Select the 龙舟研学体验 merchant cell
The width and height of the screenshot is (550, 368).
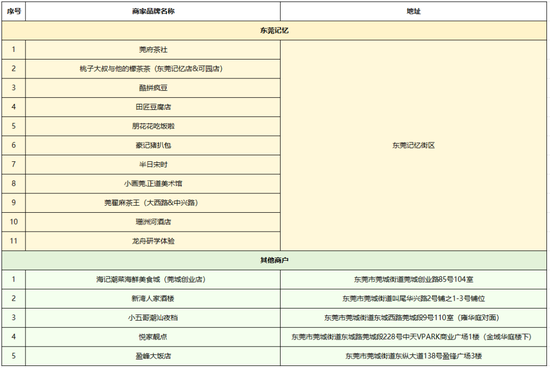coord(153,241)
